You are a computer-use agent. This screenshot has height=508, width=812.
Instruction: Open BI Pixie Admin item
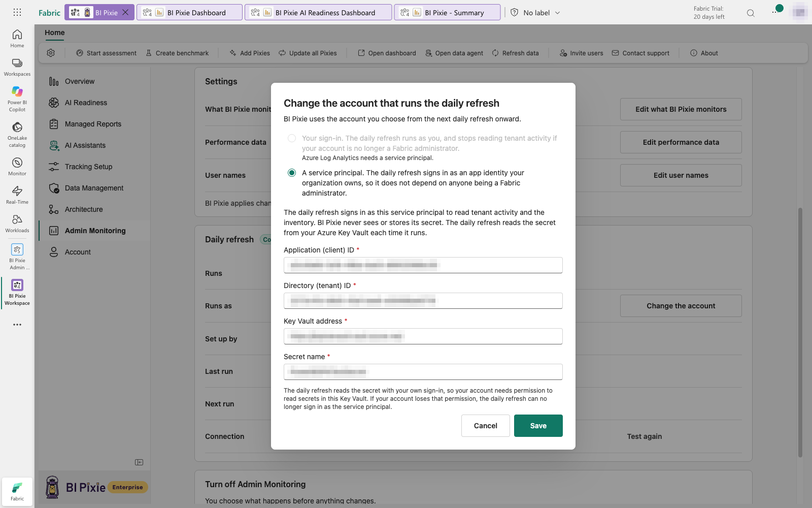17,257
